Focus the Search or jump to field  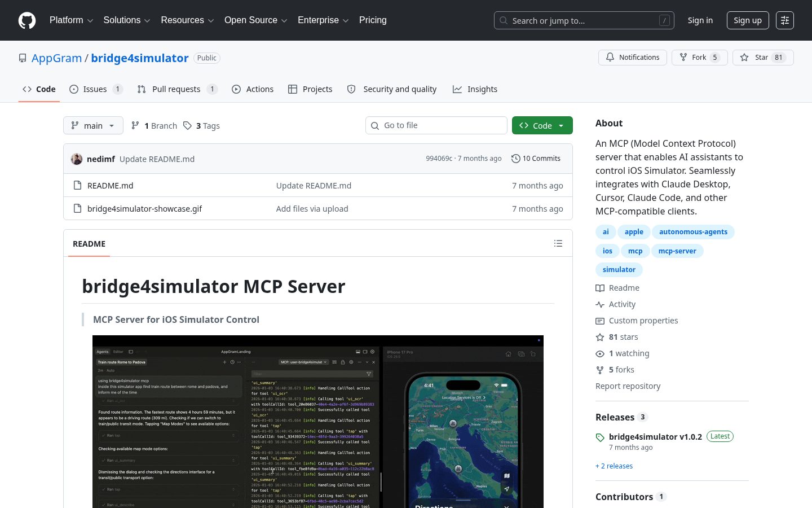coord(584,20)
